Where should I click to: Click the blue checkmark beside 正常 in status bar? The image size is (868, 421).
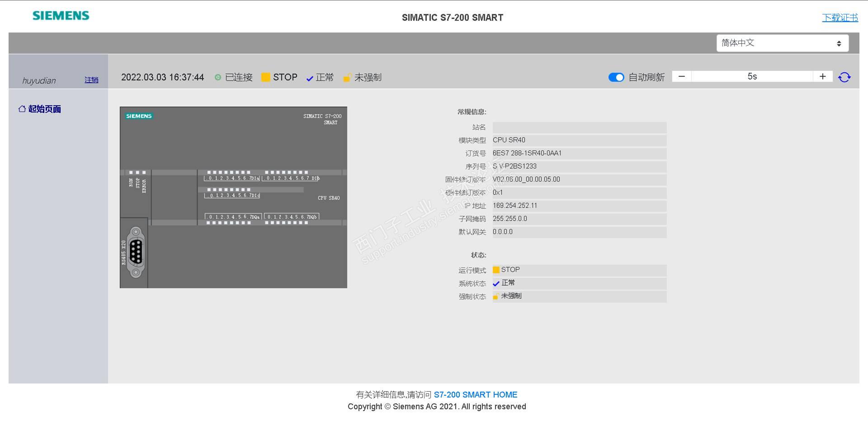click(310, 78)
